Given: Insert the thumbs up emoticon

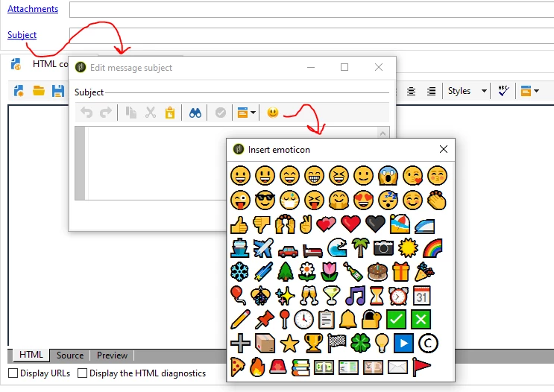Looking at the screenshot, I should (x=239, y=224).
